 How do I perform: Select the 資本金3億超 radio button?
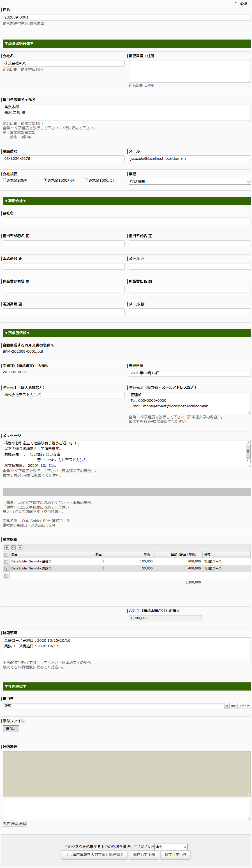point(5,180)
